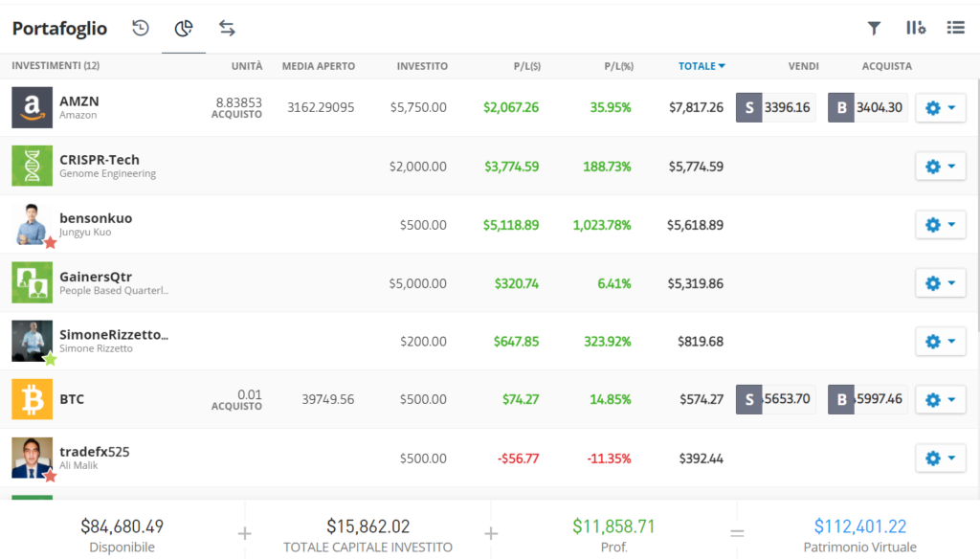Open the bensonkuo row gear dropdown
This screenshot has height=559, width=980.
941,225
